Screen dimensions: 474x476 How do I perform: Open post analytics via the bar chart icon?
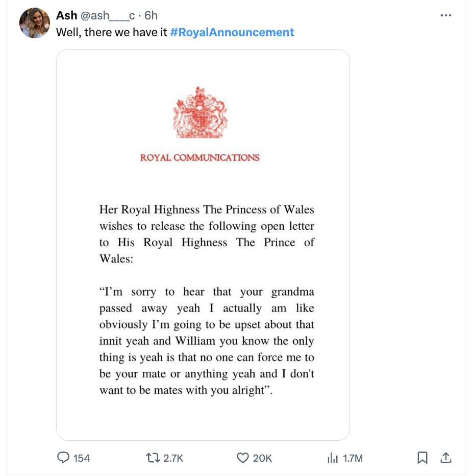333,458
